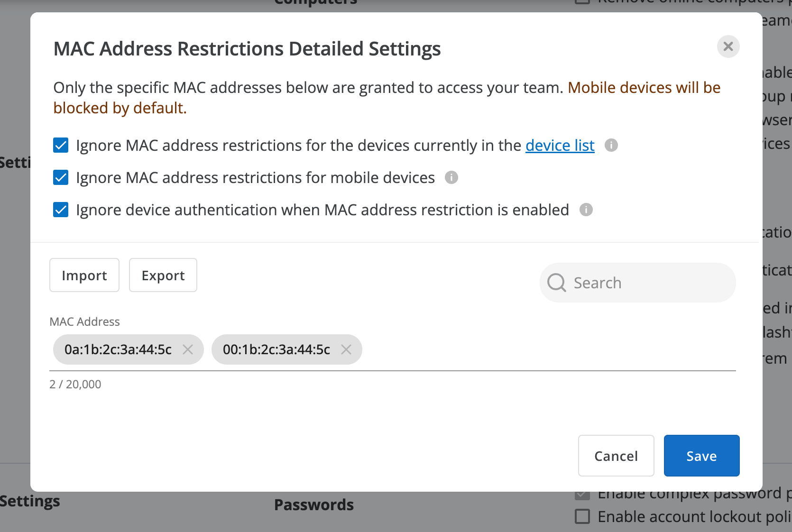Image resolution: width=792 pixels, height=532 pixels.
Task: Close the MAC Address Restrictions dialog
Action: tap(728, 46)
